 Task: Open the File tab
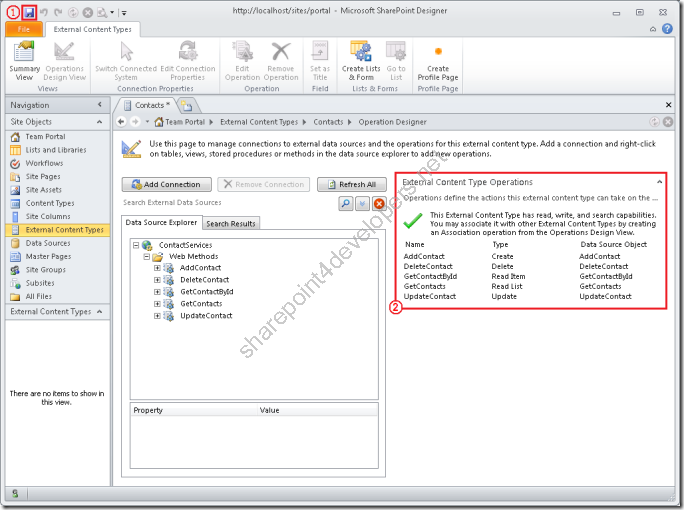(x=24, y=29)
